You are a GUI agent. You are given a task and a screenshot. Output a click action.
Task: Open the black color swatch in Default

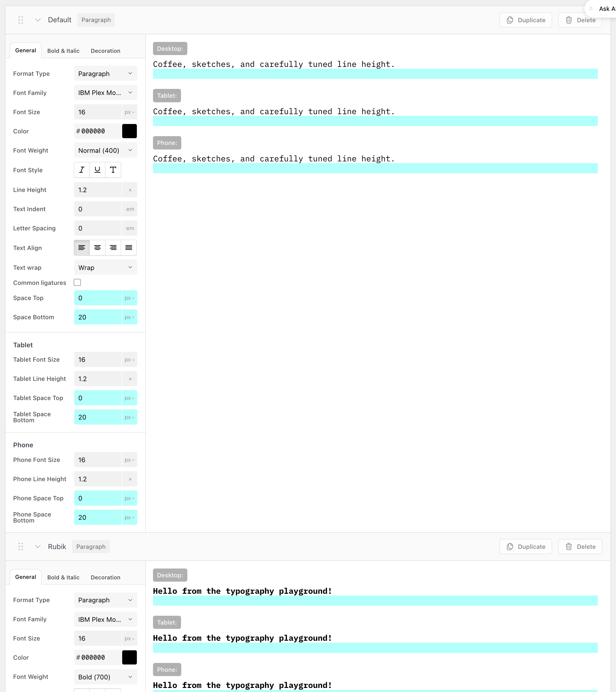click(129, 131)
